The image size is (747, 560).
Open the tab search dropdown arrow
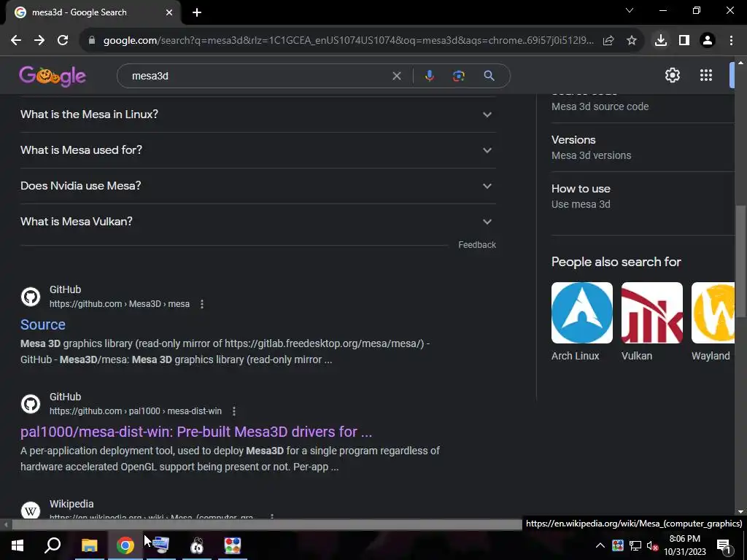click(630, 10)
